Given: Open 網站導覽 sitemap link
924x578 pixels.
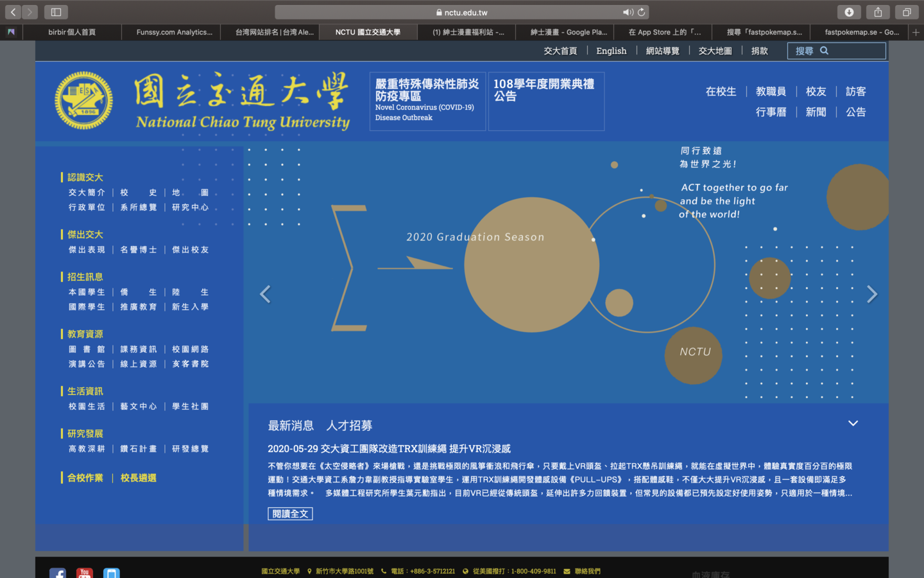Looking at the screenshot, I should [x=662, y=51].
